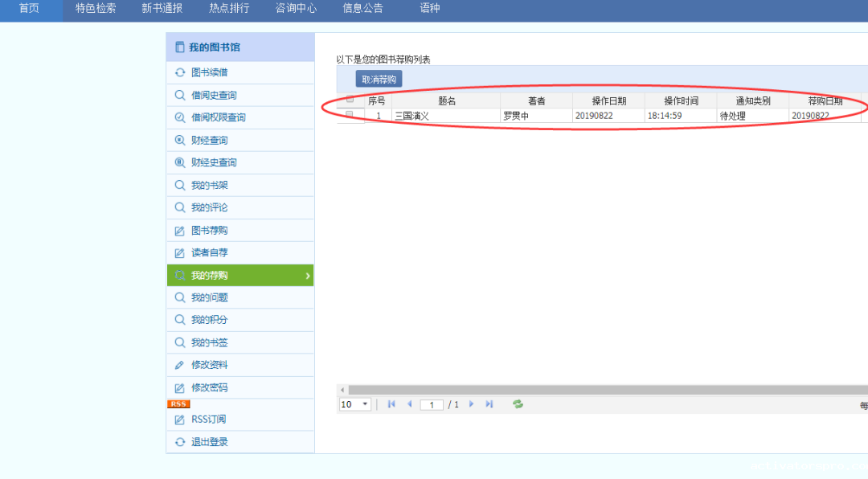Click the orange RSS badge icon
Viewport: 868px width, 479px height.
click(x=178, y=403)
